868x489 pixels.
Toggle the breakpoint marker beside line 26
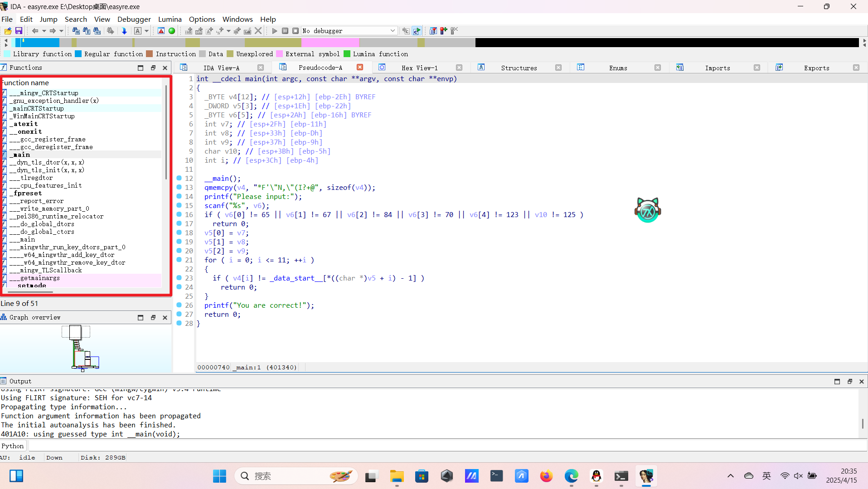pos(179,305)
